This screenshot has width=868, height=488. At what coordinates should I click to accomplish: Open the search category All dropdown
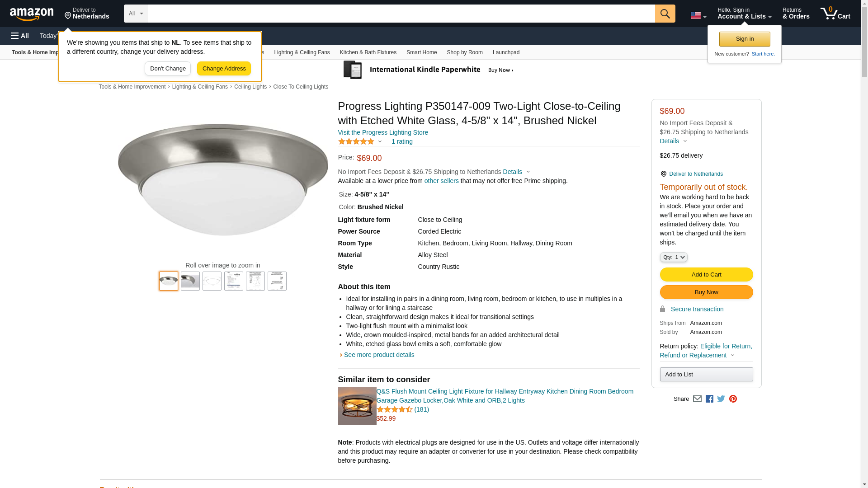(x=136, y=14)
